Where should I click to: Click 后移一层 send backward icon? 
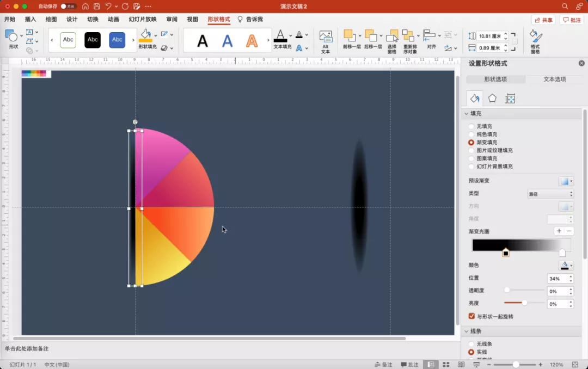click(371, 35)
